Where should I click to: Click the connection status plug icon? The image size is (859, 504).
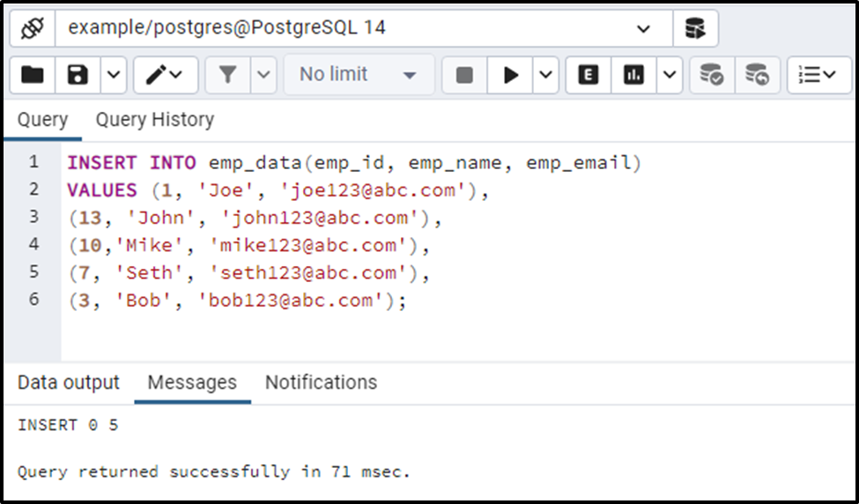33,28
